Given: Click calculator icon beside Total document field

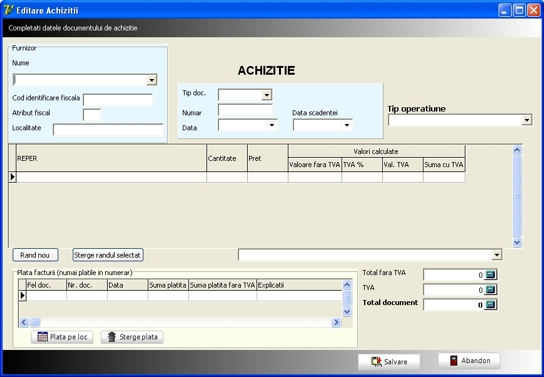Looking at the screenshot, I should pyautogui.click(x=490, y=305).
